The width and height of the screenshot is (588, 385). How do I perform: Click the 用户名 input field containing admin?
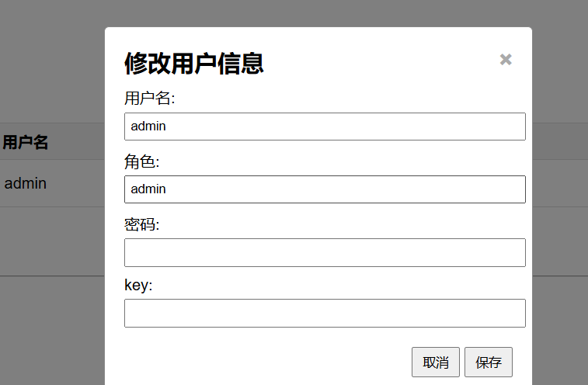tap(325, 127)
